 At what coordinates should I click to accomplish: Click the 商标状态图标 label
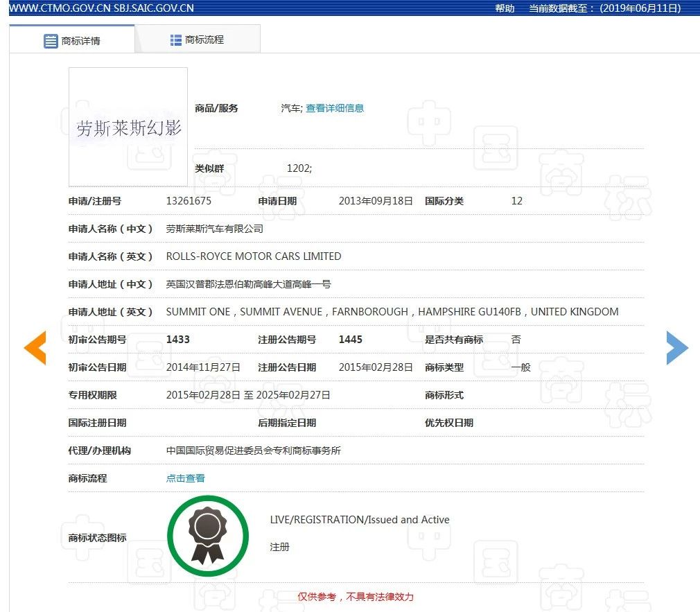(x=97, y=537)
